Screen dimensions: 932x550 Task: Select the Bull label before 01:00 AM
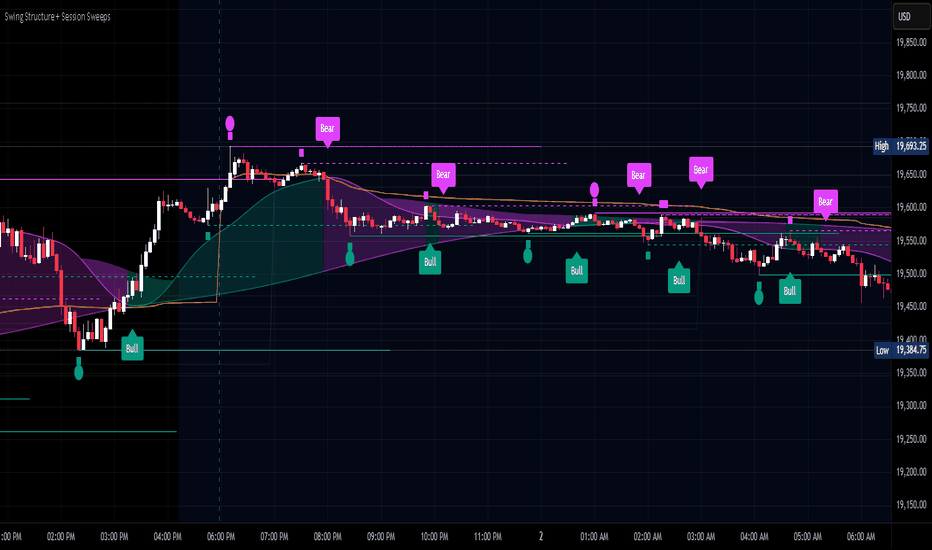pyautogui.click(x=577, y=269)
